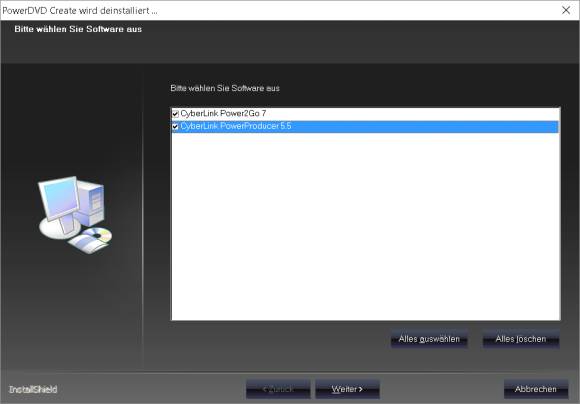This screenshot has height=404, width=580.
Task: Select the highlighted CyberLink PowerProducer 5.5 row
Action: click(x=365, y=127)
